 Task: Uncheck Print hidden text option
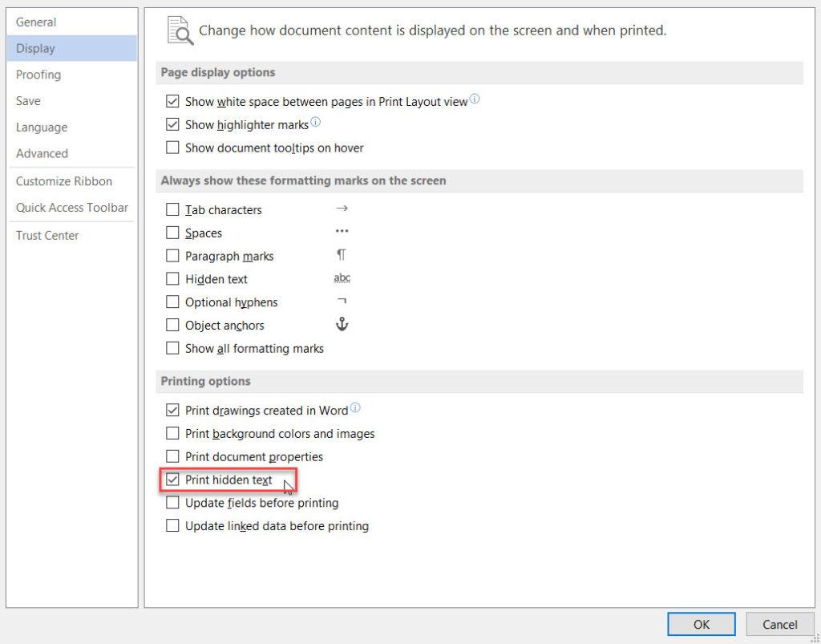coord(172,480)
